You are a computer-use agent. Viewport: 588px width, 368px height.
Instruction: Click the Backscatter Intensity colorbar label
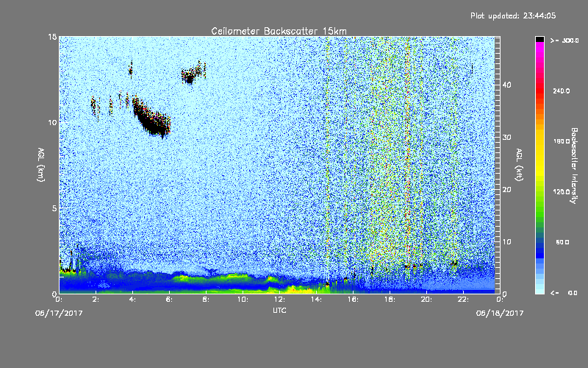tap(574, 166)
